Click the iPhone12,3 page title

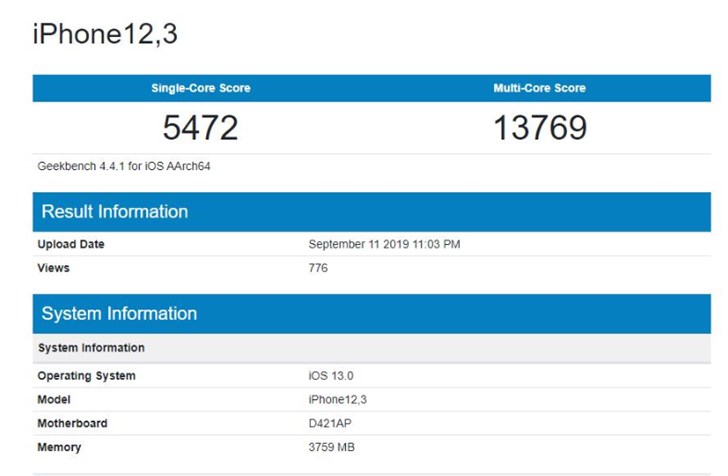pyautogui.click(x=105, y=35)
